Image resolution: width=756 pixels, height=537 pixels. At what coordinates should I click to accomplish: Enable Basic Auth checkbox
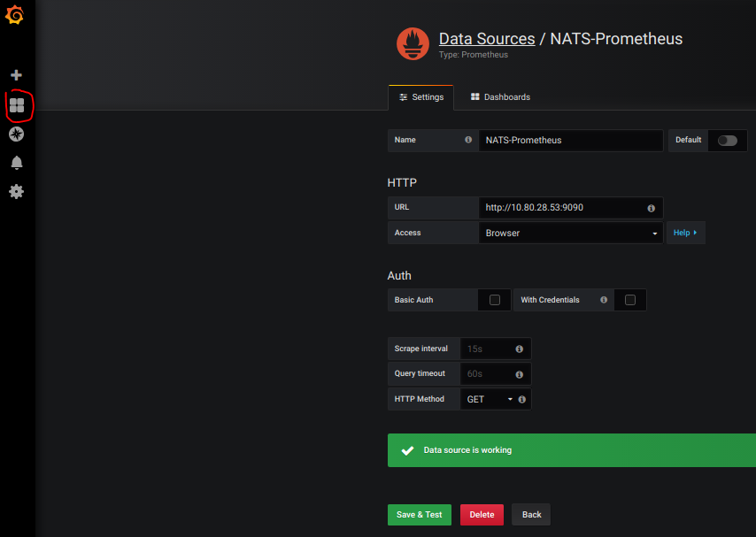[x=494, y=300]
